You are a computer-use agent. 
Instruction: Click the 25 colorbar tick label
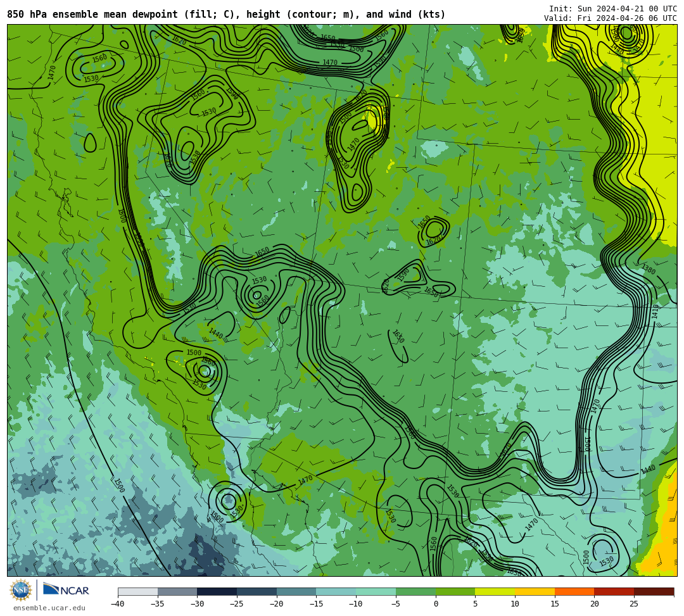tap(634, 604)
